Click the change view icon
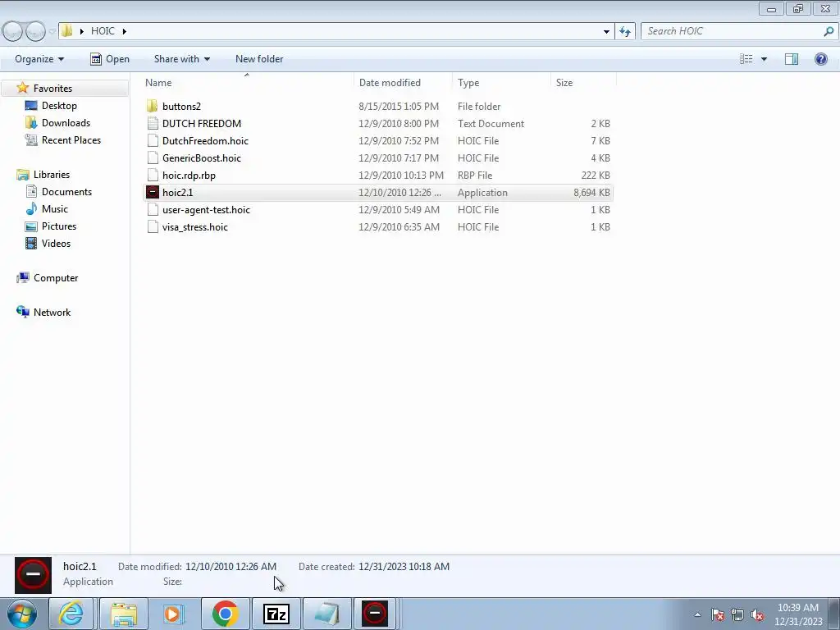Viewport: 840px width, 630px height. point(746,59)
